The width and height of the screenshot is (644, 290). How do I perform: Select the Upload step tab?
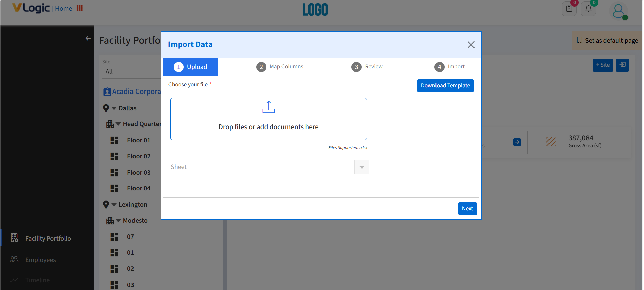click(x=191, y=67)
